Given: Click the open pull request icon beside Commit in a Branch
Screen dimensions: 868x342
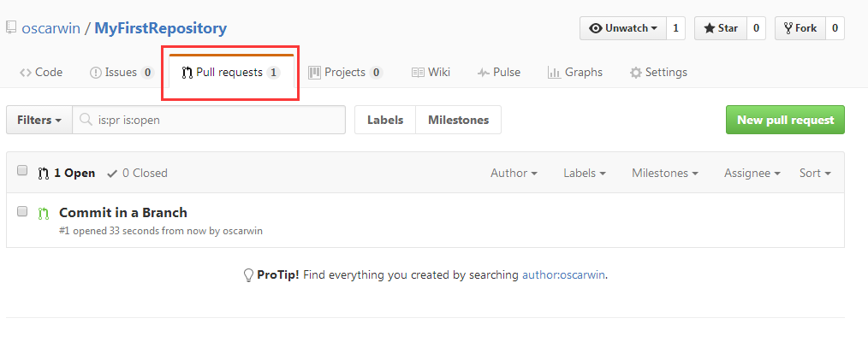Looking at the screenshot, I should 43,213.
